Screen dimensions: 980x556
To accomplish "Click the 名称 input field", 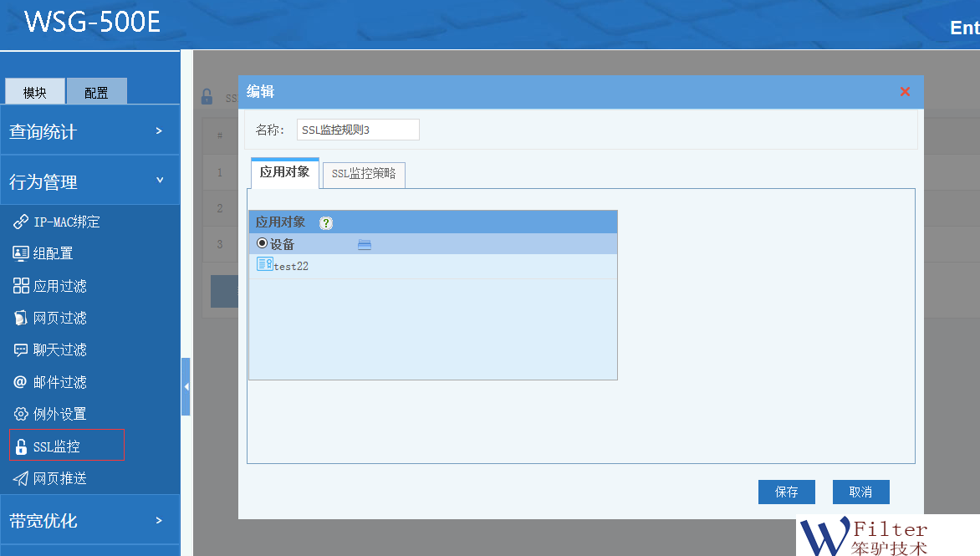I will tap(358, 130).
